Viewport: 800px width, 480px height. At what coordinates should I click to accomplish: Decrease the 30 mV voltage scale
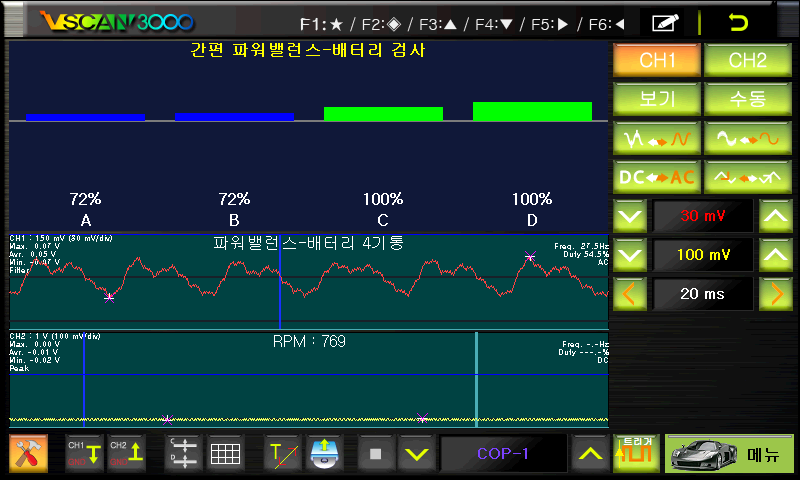coord(629,215)
